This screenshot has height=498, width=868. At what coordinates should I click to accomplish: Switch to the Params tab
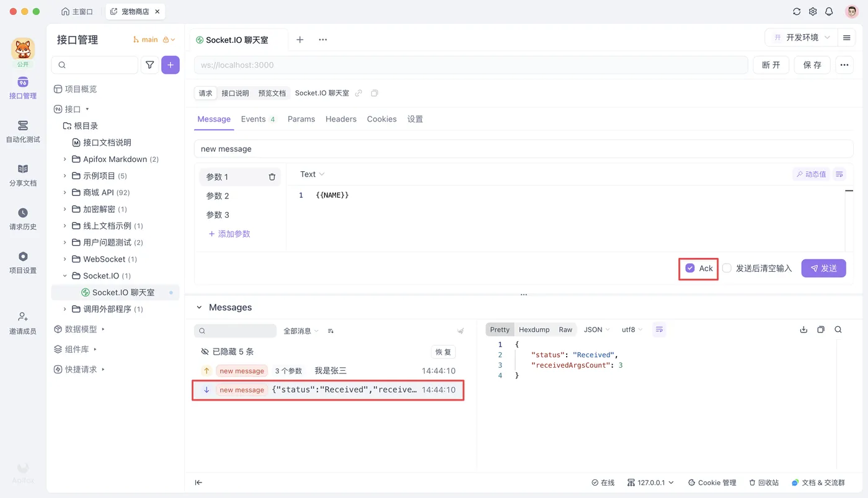301,119
